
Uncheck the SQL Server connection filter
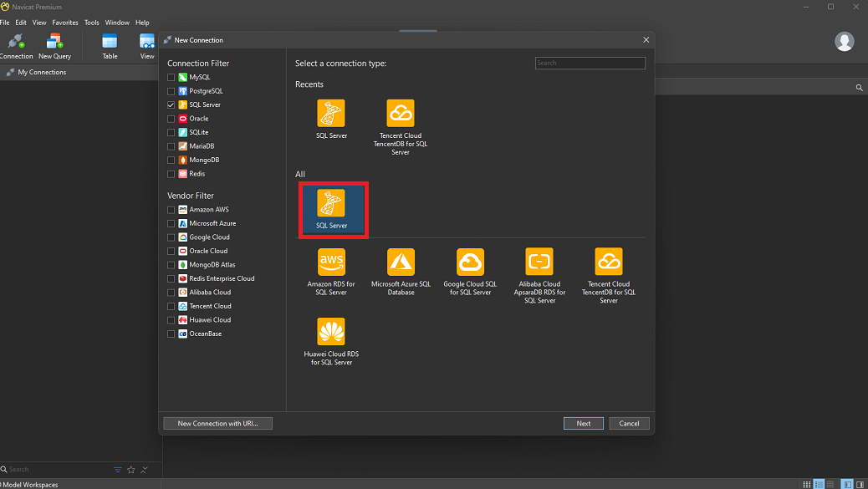point(170,104)
